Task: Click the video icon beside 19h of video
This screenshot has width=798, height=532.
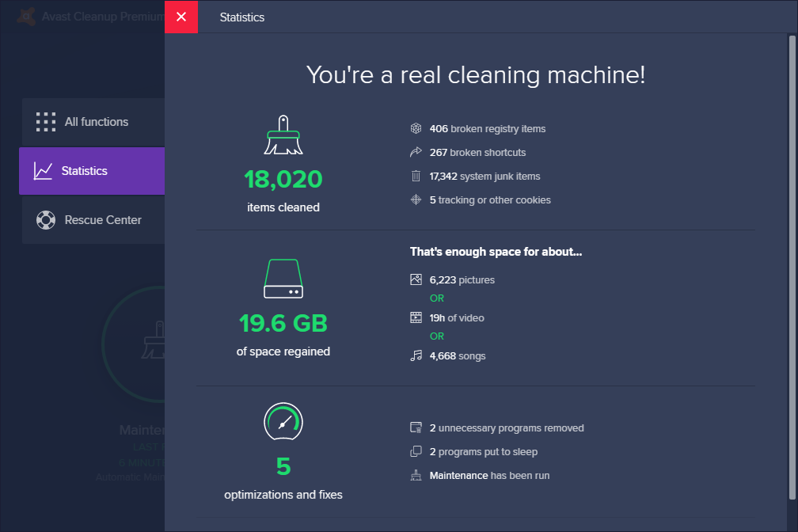Action: point(416,317)
